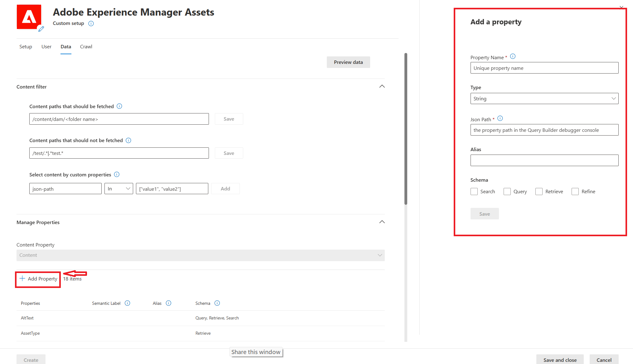Open info icon for custom properties selection

pyautogui.click(x=117, y=175)
